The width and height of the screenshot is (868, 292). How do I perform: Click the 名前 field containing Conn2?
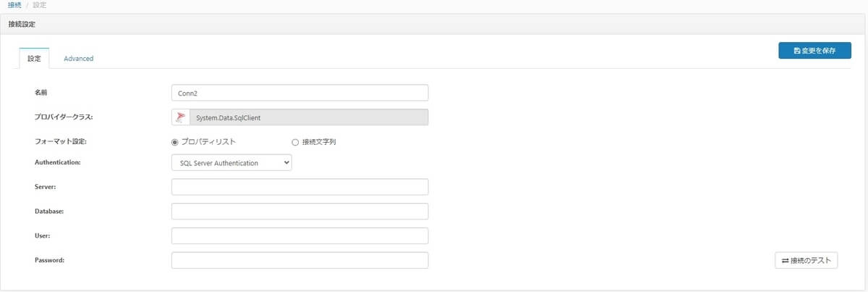click(x=299, y=93)
